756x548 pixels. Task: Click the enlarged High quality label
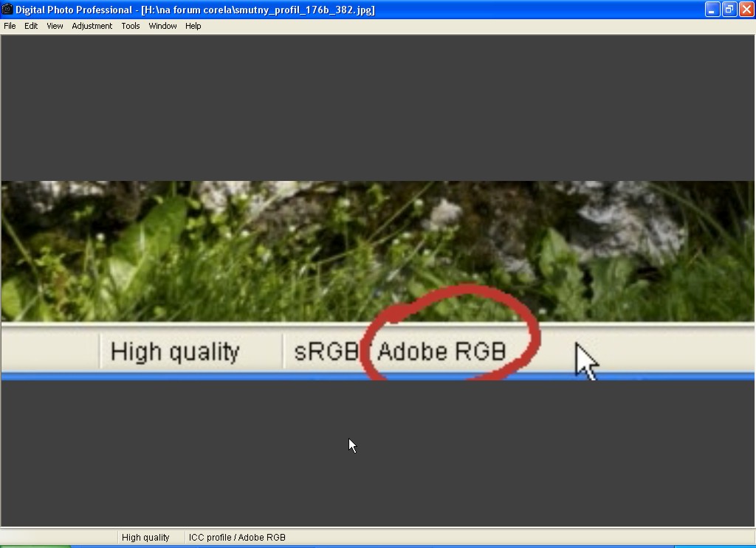(x=175, y=352)
